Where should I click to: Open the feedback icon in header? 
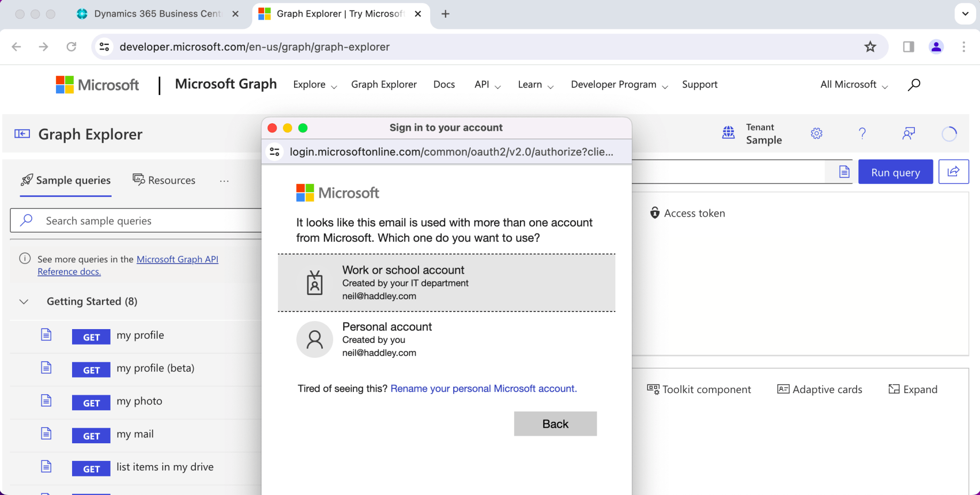(908, 133)
